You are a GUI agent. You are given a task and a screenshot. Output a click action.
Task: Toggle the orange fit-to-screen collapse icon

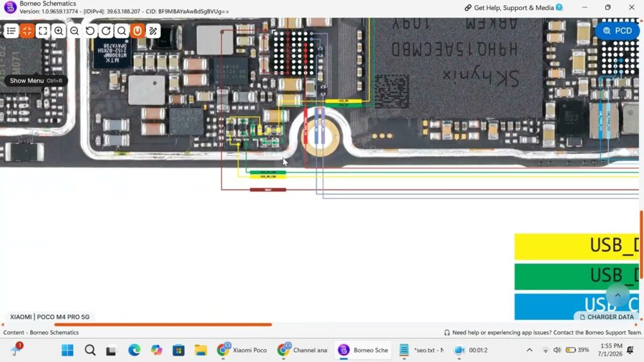[x=27, y=31]
